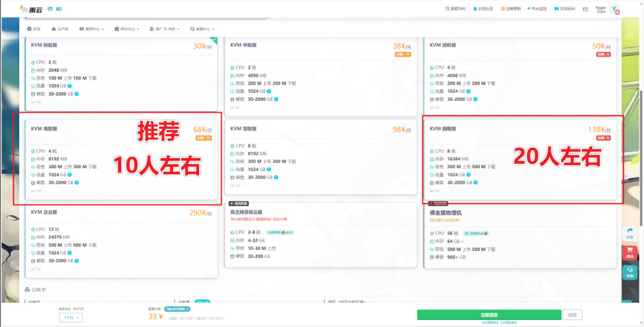644x327 pixels.
Task: Click the 雨云 logo in header
Action: coord(32,9)
